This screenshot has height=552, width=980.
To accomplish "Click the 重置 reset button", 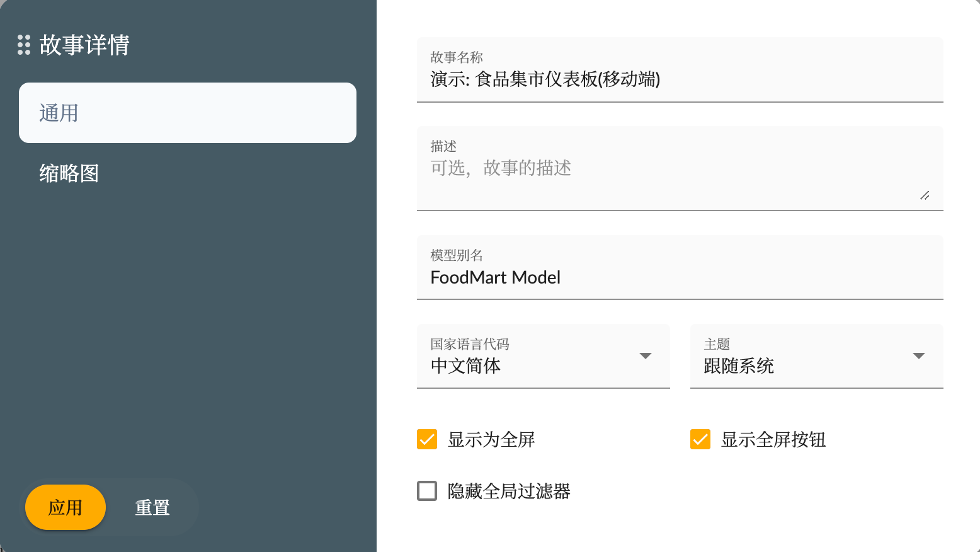I will (x=152, y=507).
